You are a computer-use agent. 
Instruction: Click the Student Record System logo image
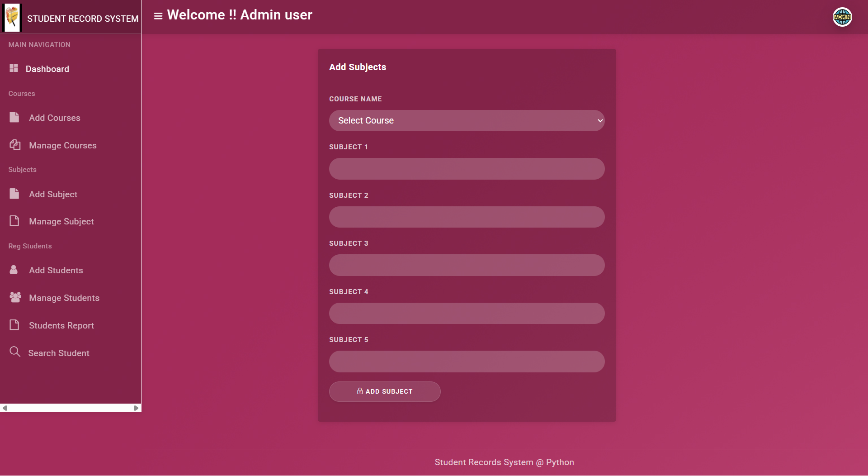12,18
